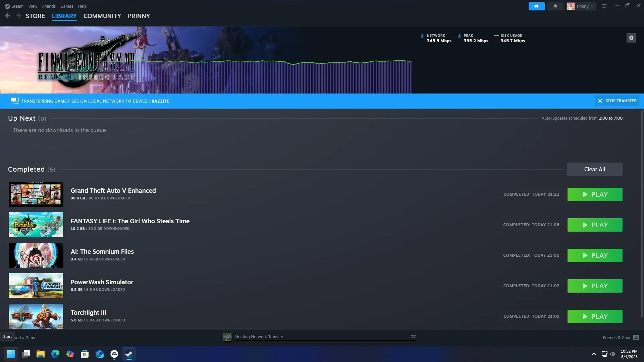The height and width of the screenshot is (362, 644).
Task: Play Grand Theft Auto V Enhanced
Action: point(595,194)
